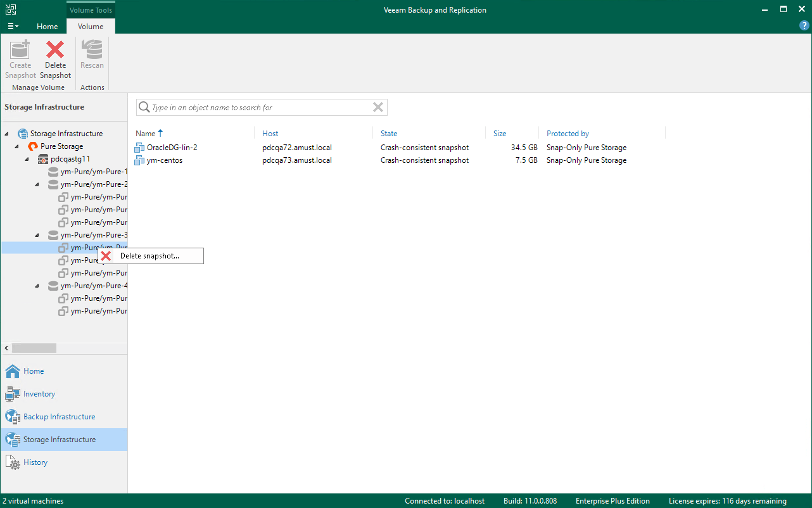The image size is (812, 508).
Task: Select the OracleDG-lin-2 virtual machine
Action: click(171, 147)
